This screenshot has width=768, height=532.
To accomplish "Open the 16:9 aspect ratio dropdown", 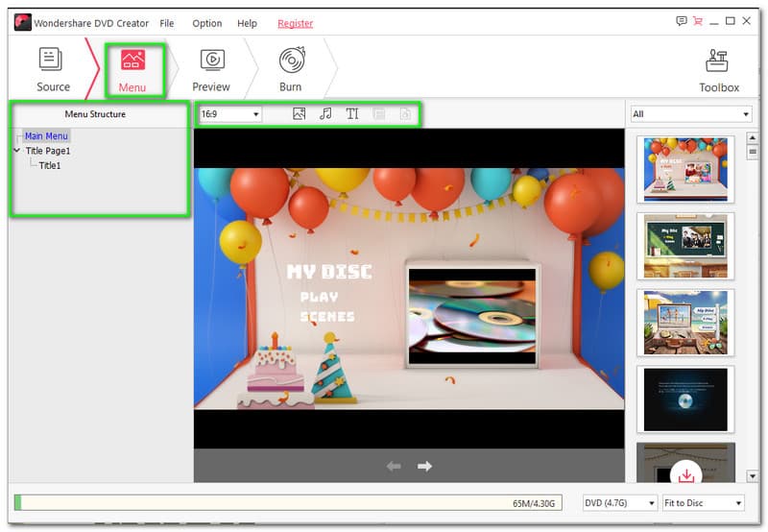I will tap(229, 114).
